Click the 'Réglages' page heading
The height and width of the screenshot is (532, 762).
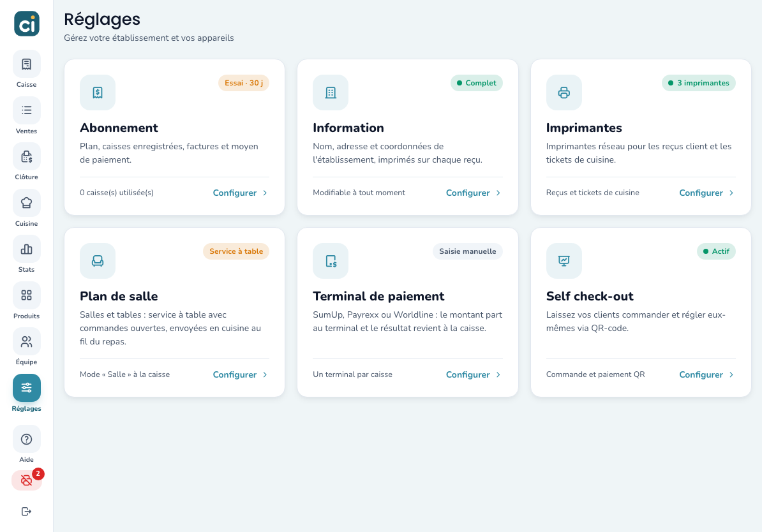pos(102,19)
